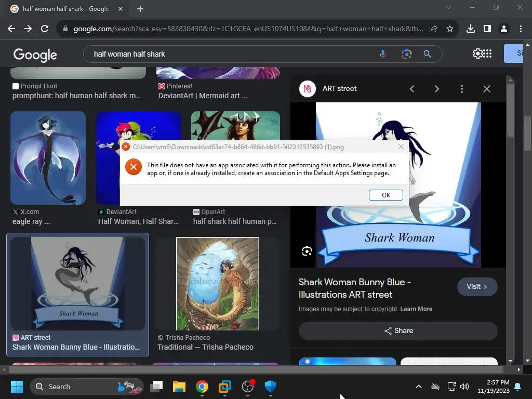Open the Learn More copyright link
The image size is (532, 399).
pyautogui.click(x=416, y=309)
